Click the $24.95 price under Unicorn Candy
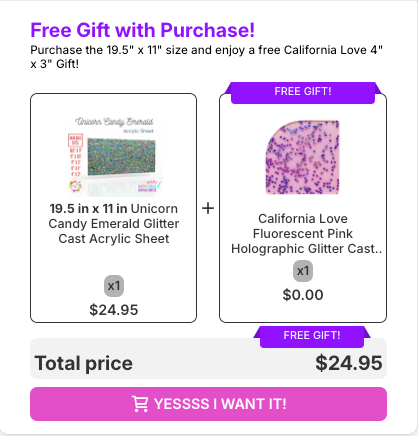This screenshot has width=418, height=436. (114, 310)
